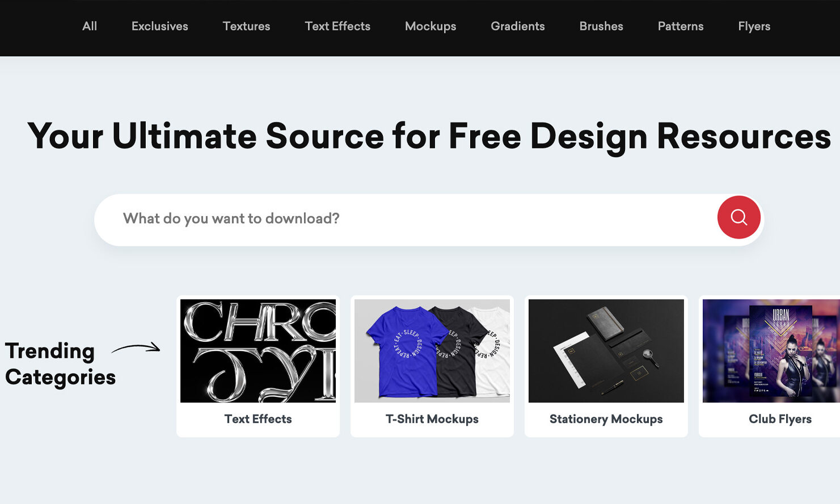Open the T-Shirt Mockups thumbnail image
This screenshot has width=840, height=504.
pos(432,351)
